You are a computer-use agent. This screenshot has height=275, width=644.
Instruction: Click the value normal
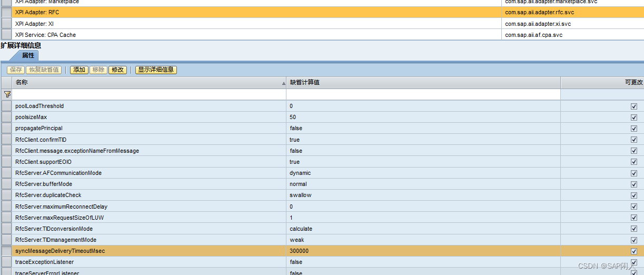[298, 184]
